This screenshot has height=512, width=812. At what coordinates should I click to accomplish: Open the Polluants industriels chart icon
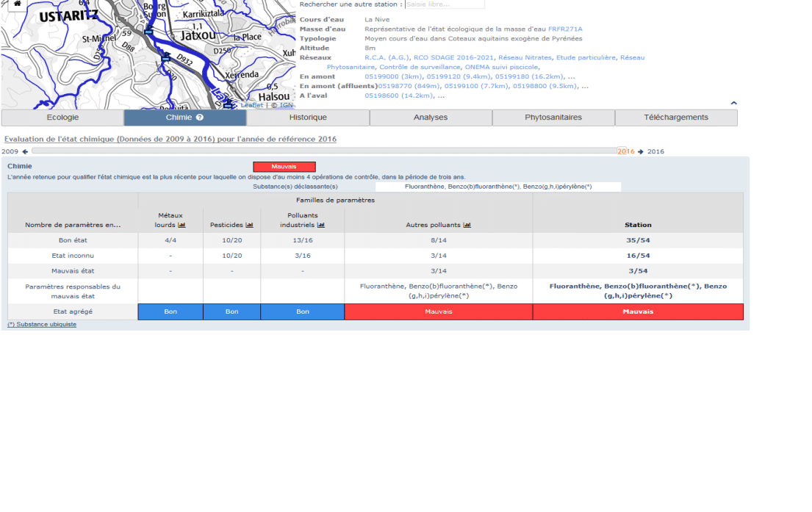[320, 225]
